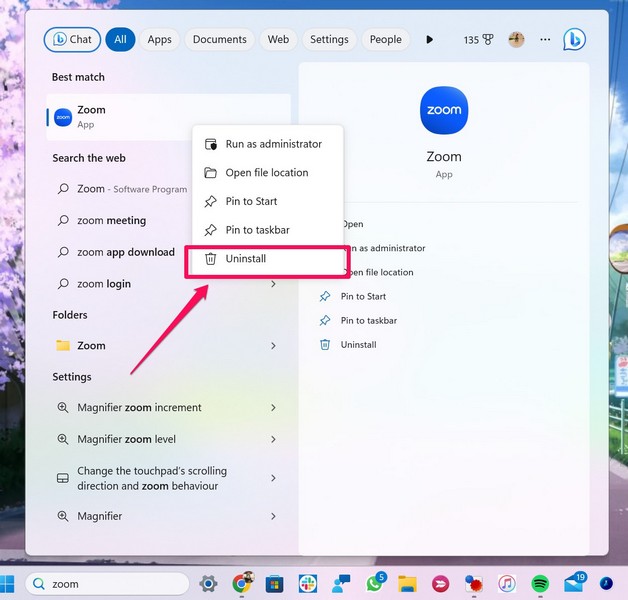This screenshot has width=628, height=600.
Task: Click the three-dot more options icon
Action: (x=545, y=40)
